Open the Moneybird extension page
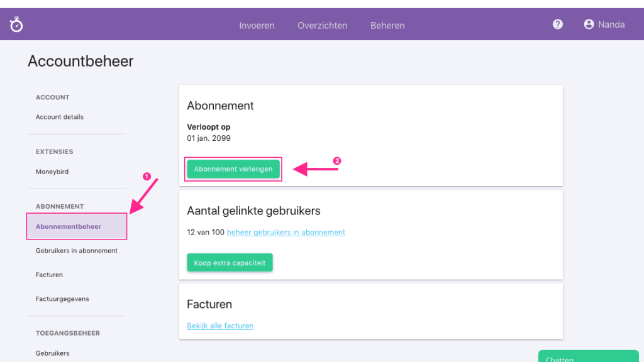 point(52,172)
